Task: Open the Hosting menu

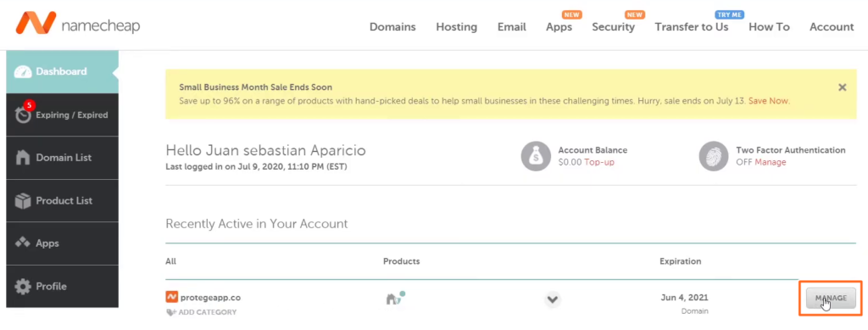Action: coord(456,26)
